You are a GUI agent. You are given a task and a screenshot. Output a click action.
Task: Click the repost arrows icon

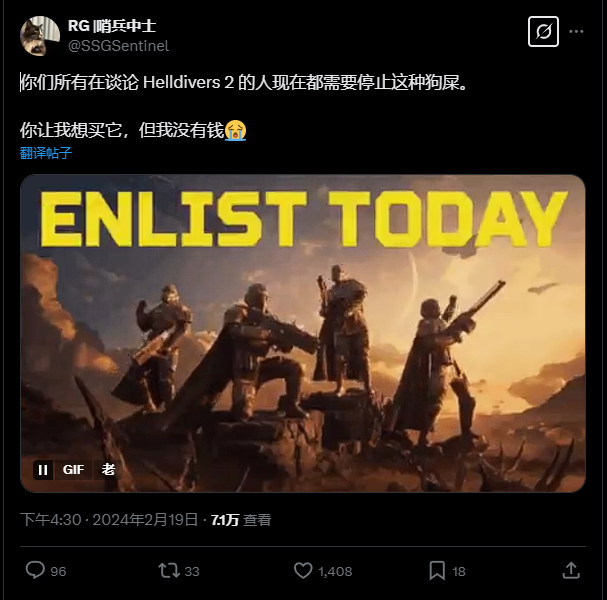(169, 571)
